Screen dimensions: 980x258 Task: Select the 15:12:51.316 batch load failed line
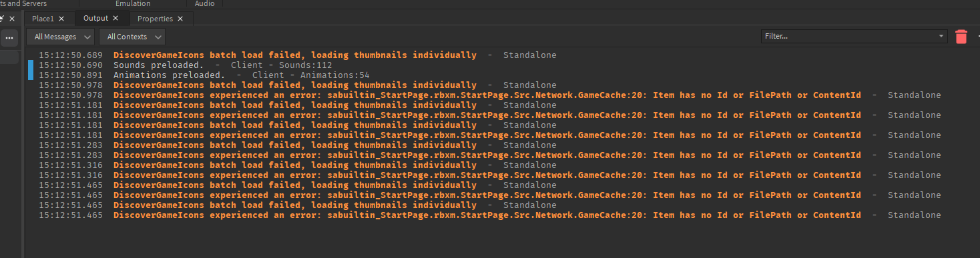coord(297,165)
